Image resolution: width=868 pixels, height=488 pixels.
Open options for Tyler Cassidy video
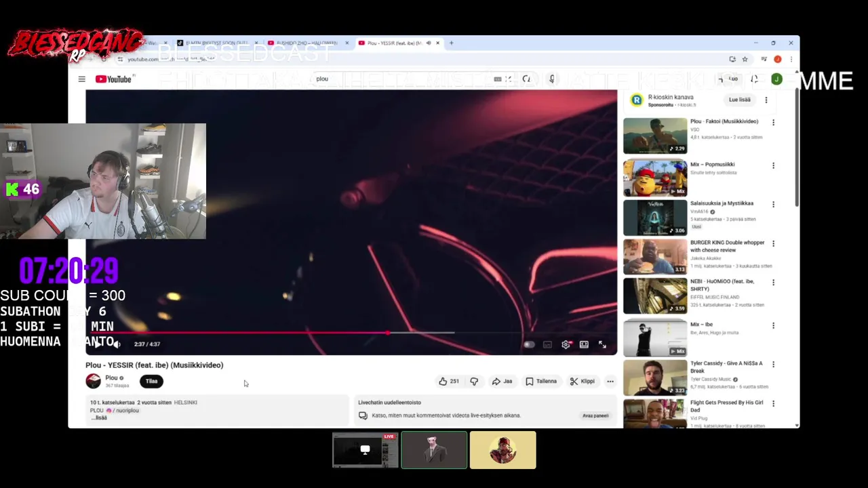(x=773, y=364)
